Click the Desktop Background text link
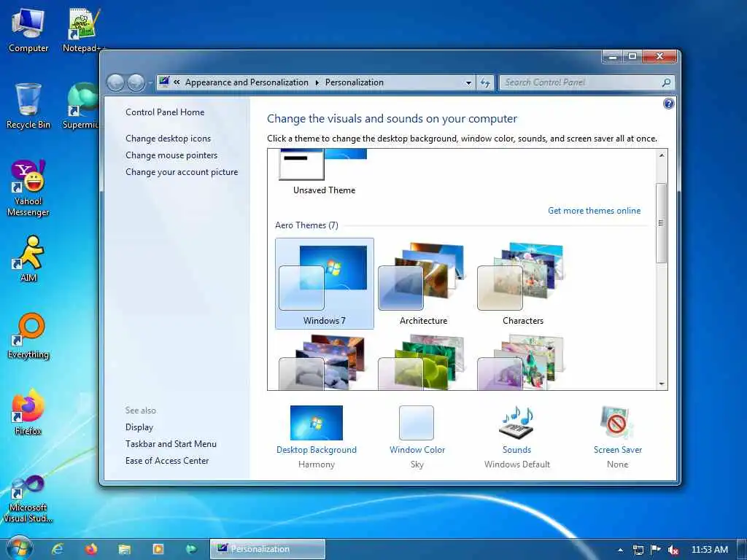This screenshot has height=560, width=747. [317, 449]
